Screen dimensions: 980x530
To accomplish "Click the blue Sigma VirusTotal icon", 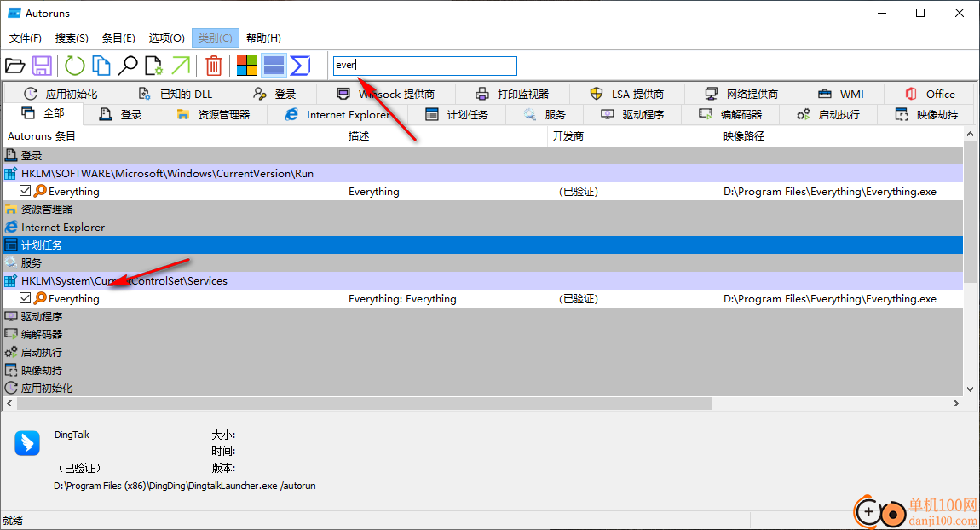I will click(301, 66).
